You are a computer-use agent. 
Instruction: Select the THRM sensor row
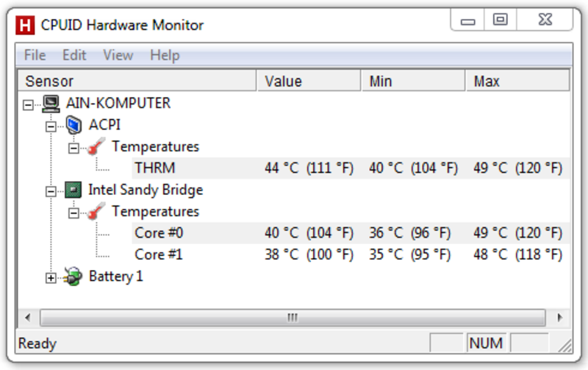(351, 168)
